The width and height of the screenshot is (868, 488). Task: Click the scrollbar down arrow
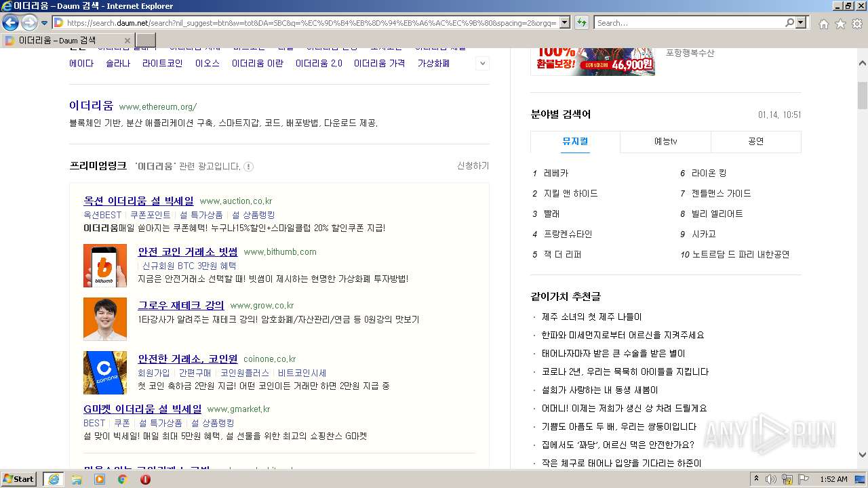click(863, 455)
